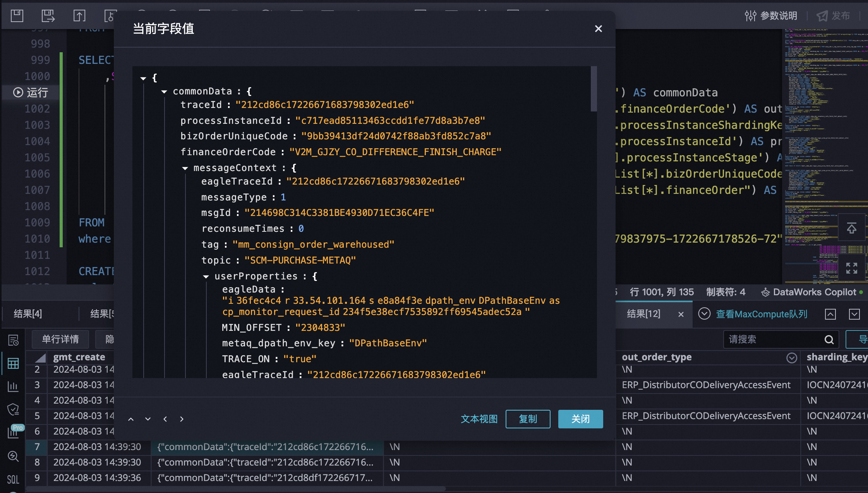This screenshot has height=493, width=868.
Task: Open the 结果[4] results tab
Action: click(x=28, y=314)
